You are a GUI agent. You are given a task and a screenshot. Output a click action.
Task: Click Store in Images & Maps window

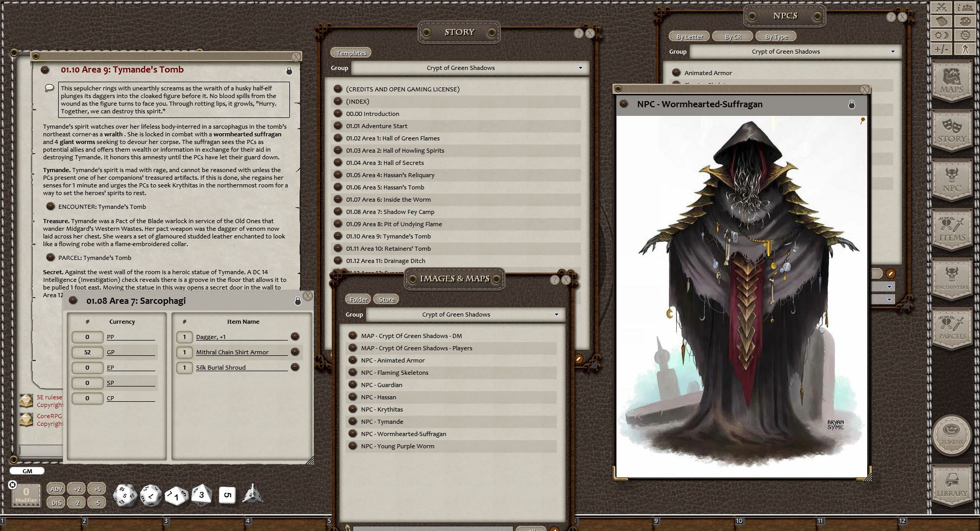386,300
